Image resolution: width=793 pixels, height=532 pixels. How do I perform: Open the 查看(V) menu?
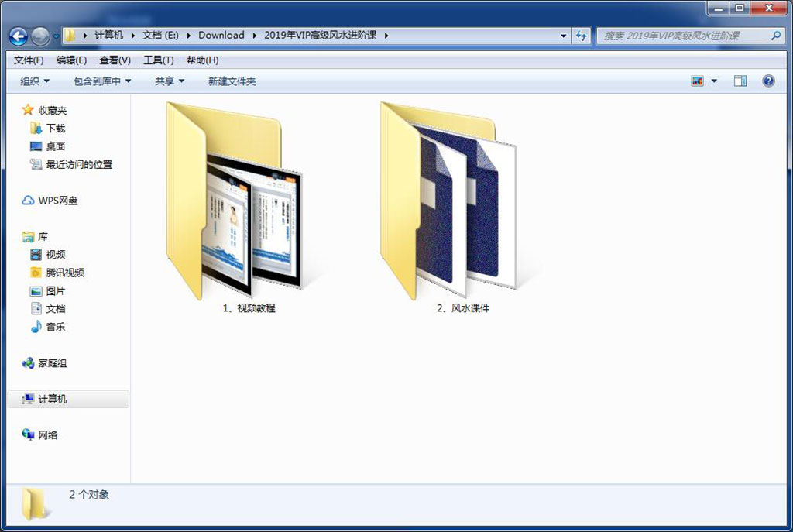(x=115, y=60)
